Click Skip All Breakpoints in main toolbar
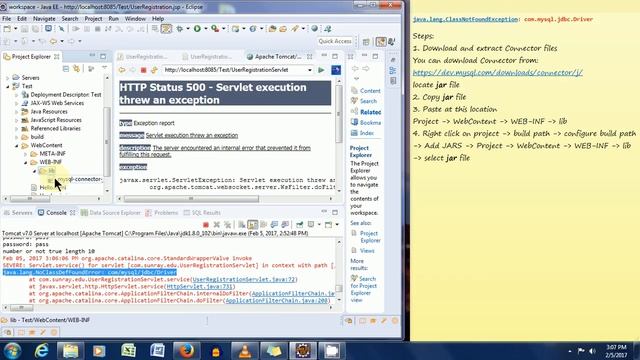This screenshot has height=360, width=640. [x=61, y=29]
